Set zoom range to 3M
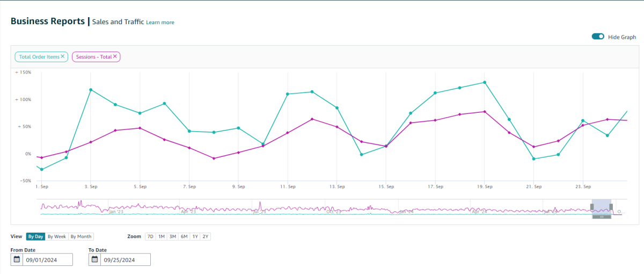 pos(172,236)
